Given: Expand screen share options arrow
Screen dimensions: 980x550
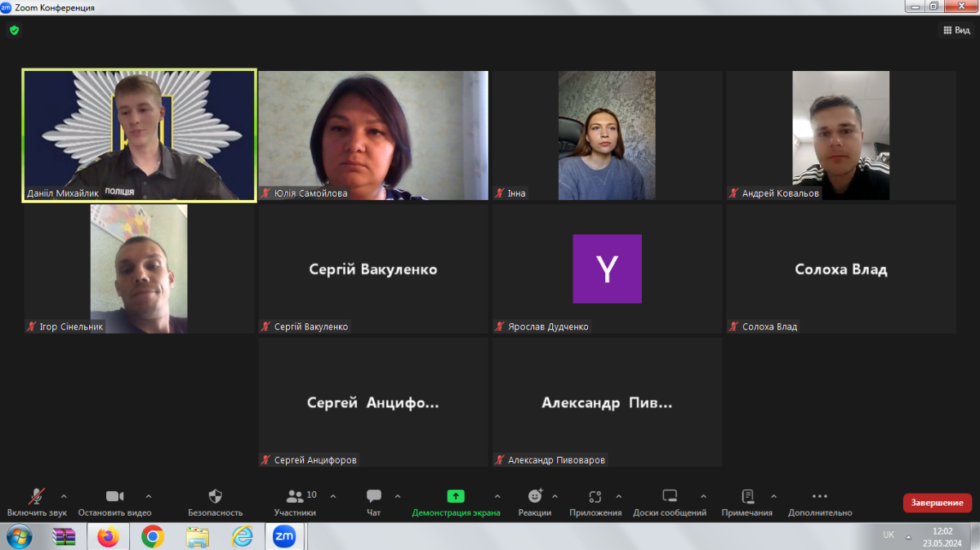Looking at the screenshot, I should pyautogui.click(x=497, y=496).
